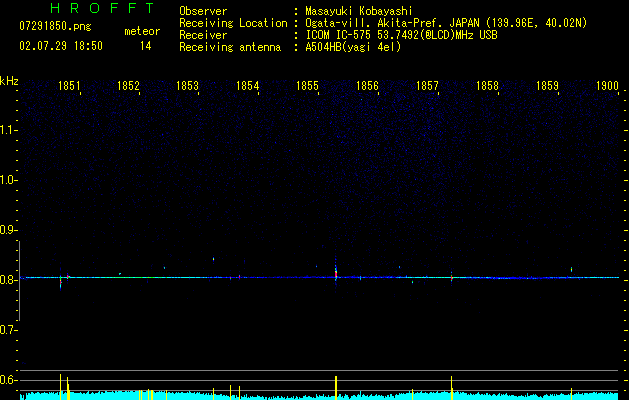
Task: Click the kHz axis label
Action: pos(9,81)
